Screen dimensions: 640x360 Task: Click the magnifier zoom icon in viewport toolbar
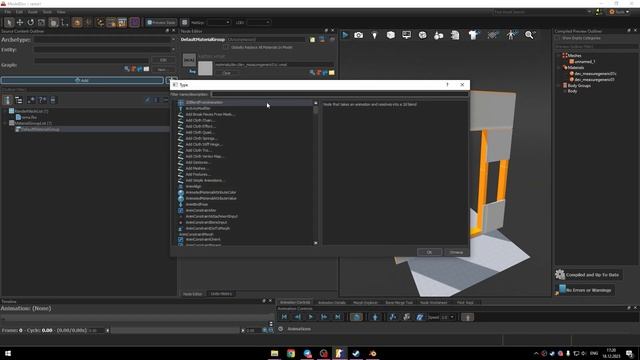click(529, 35)
